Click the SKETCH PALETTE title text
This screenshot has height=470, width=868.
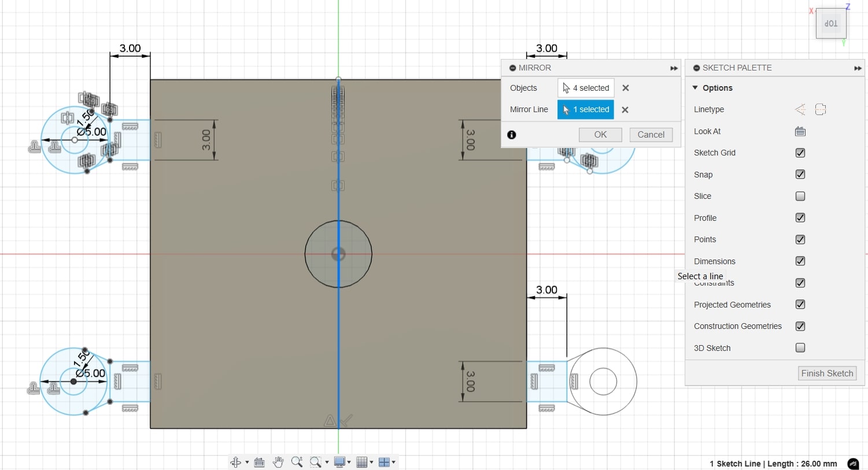click(x=737, y=68)
